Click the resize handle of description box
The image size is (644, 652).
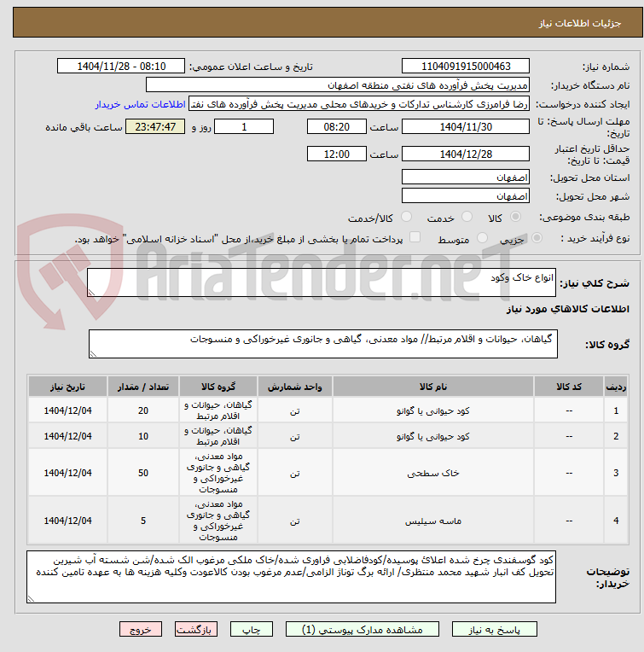[91, 293]
